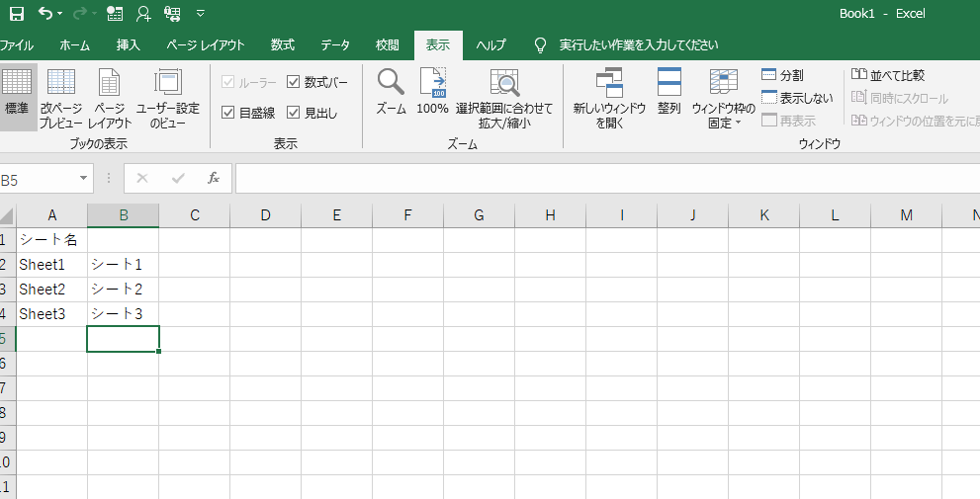Switch to the ホーム tab

coord(75,45)
